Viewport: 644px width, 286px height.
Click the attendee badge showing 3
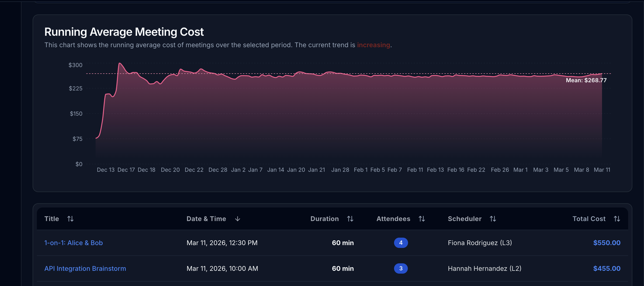(x=401, y=268)
